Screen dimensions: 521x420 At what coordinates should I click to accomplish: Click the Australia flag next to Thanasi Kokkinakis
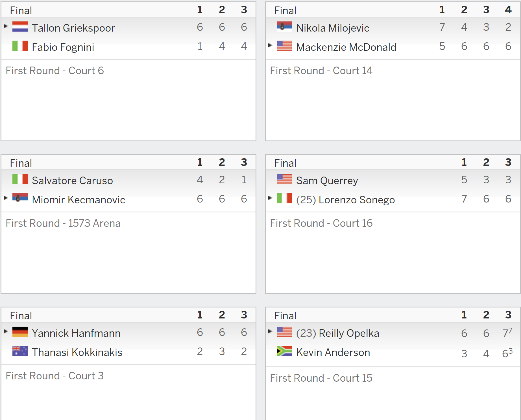coord(20,351)
